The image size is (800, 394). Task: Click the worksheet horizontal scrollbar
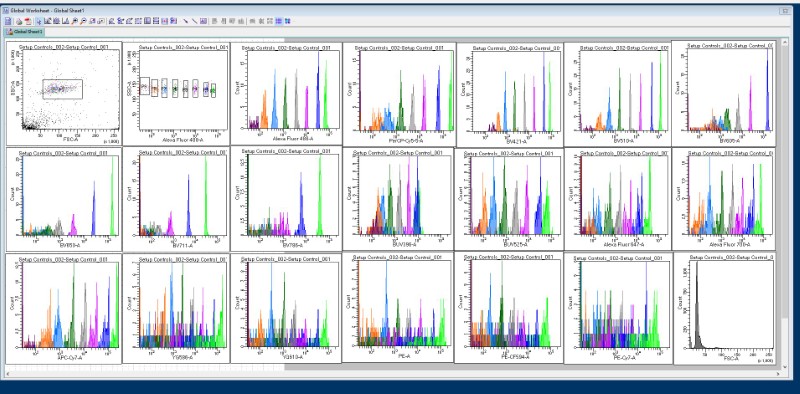coord(392,374)
